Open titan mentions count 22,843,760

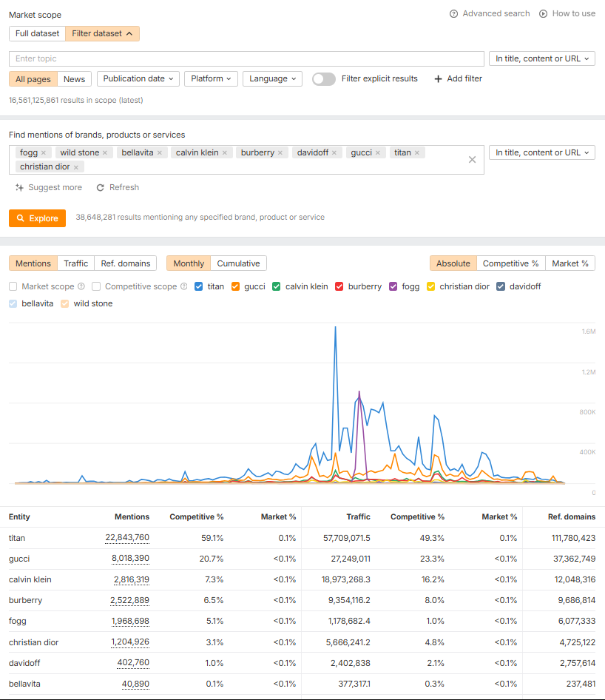point(127,537)
